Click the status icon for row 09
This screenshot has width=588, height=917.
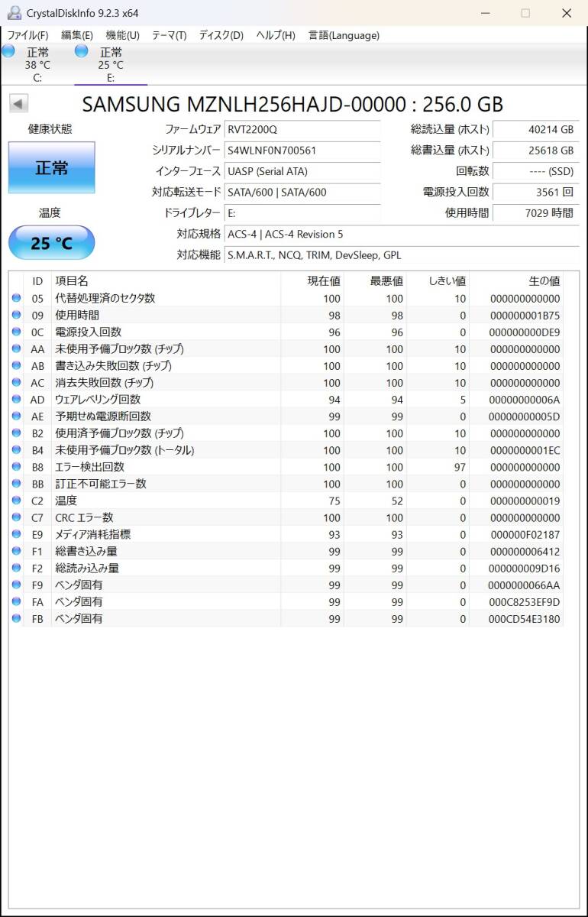[16, 315]
